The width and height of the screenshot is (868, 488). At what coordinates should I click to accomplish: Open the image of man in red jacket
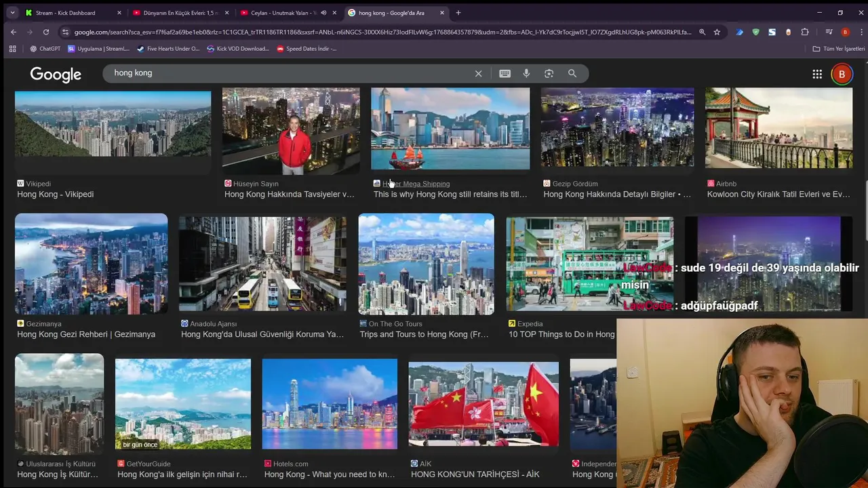291,130
